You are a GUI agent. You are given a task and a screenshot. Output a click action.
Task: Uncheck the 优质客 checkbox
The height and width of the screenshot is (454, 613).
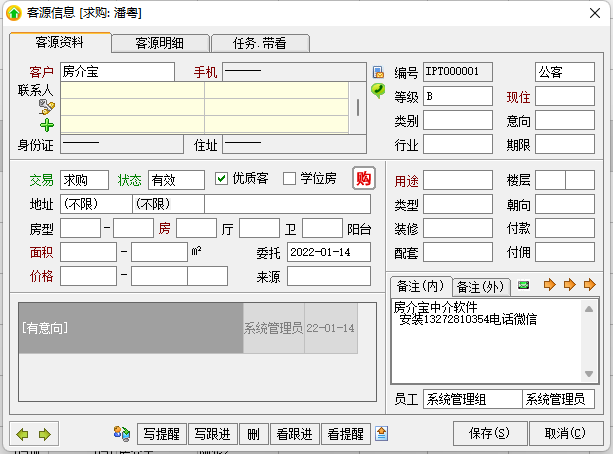(223, 179)
